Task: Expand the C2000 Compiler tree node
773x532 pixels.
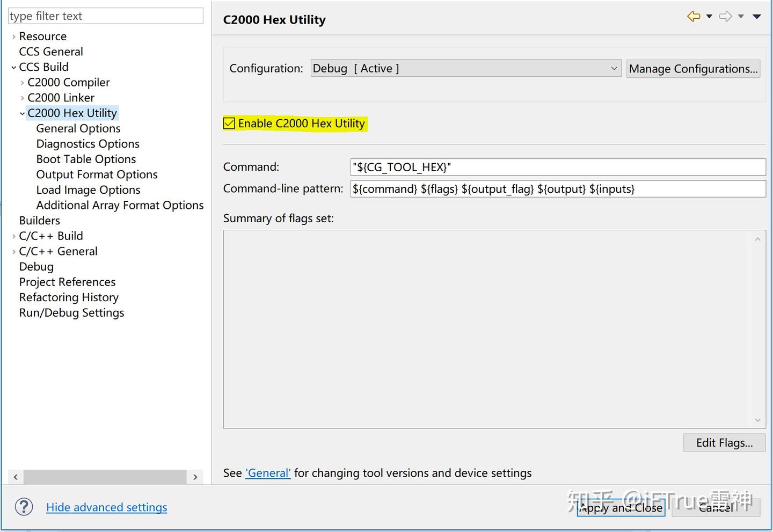Action: [x=22, y=83]
